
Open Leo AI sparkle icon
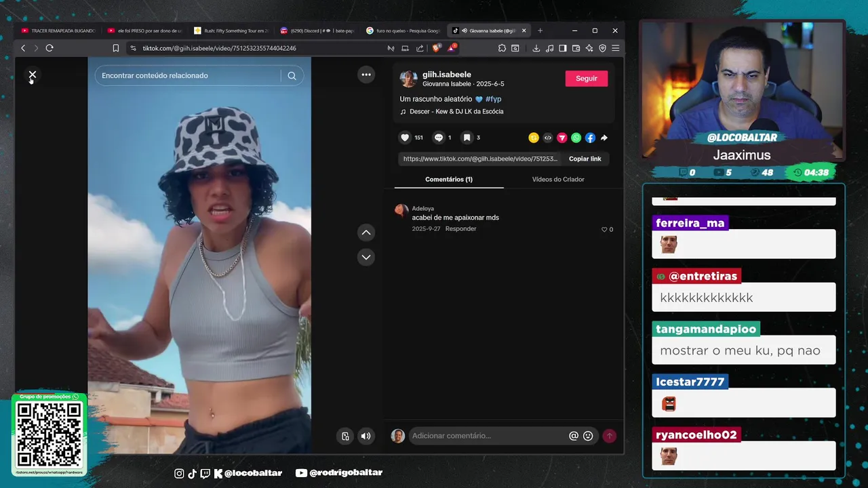(x=589, y=48)
